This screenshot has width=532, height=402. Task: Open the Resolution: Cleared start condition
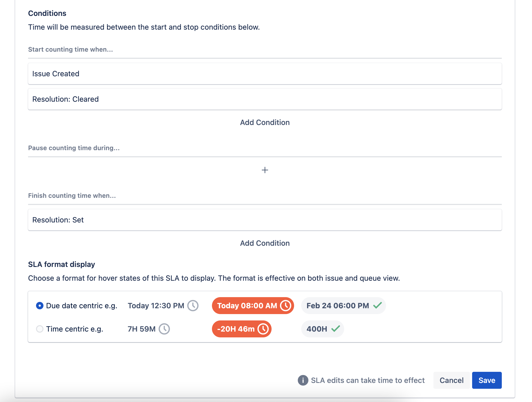[265, 99]
